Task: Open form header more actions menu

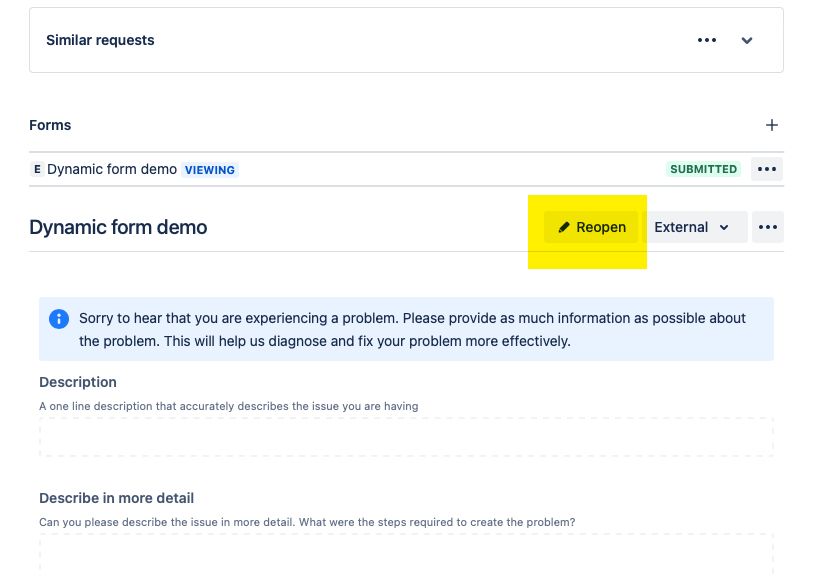Action: tap(768, 227)
